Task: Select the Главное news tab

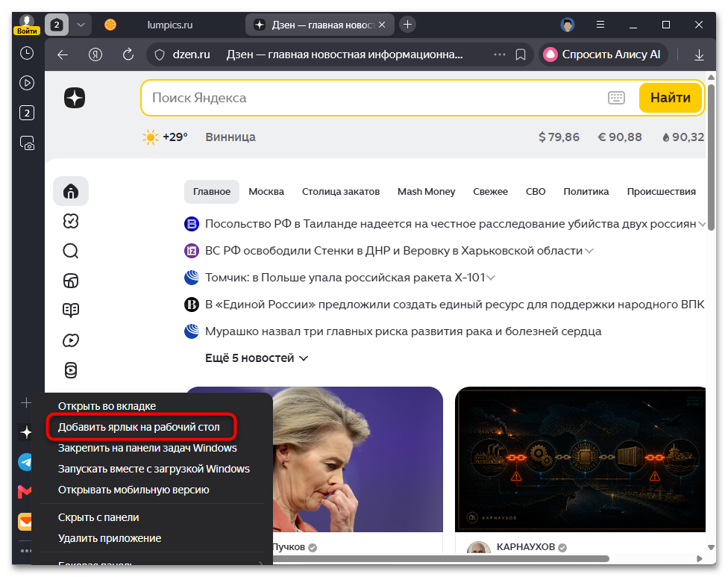Action: pyautogui.click(x=212, y=192)
